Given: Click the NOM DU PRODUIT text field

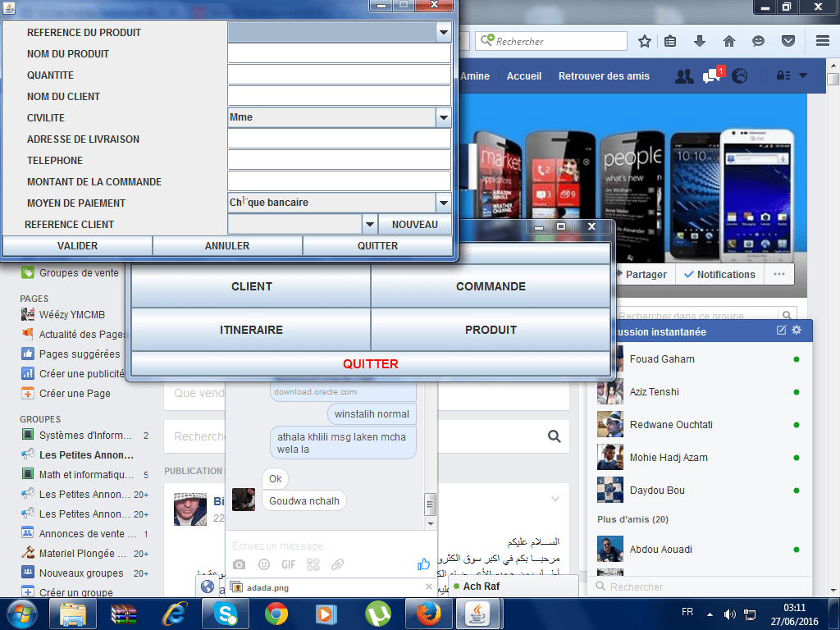Looking at the screenshot, I should tap(339, 53).
